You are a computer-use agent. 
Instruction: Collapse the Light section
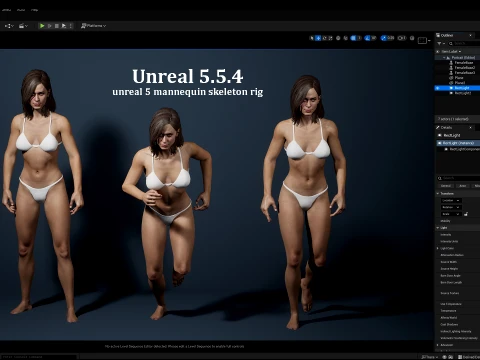point(438,228)
